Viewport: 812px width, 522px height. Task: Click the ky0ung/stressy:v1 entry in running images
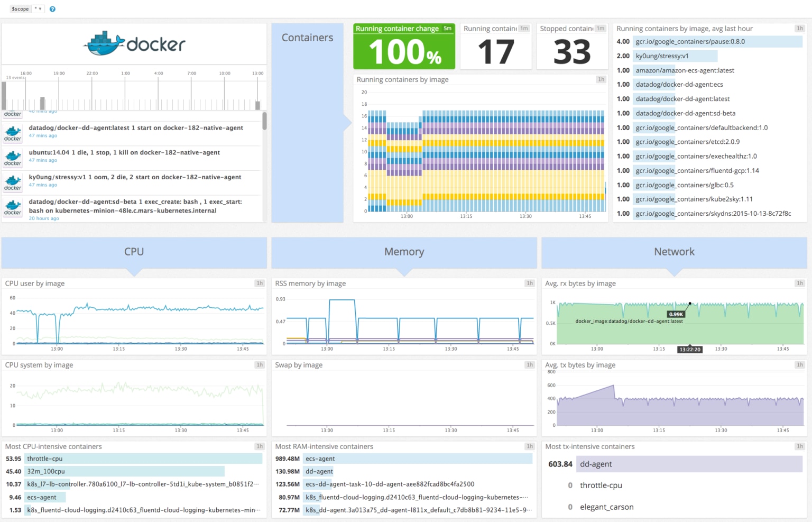click(x=661, y=56)
